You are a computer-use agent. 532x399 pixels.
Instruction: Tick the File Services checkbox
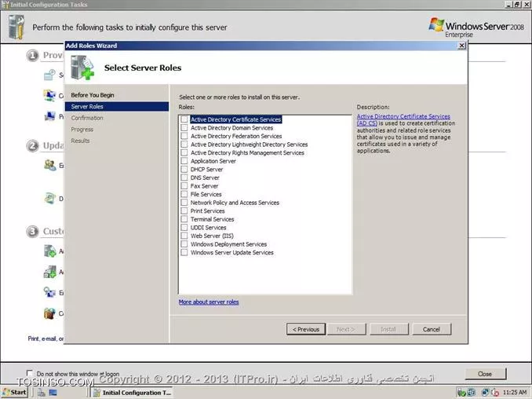coord(184,194)
